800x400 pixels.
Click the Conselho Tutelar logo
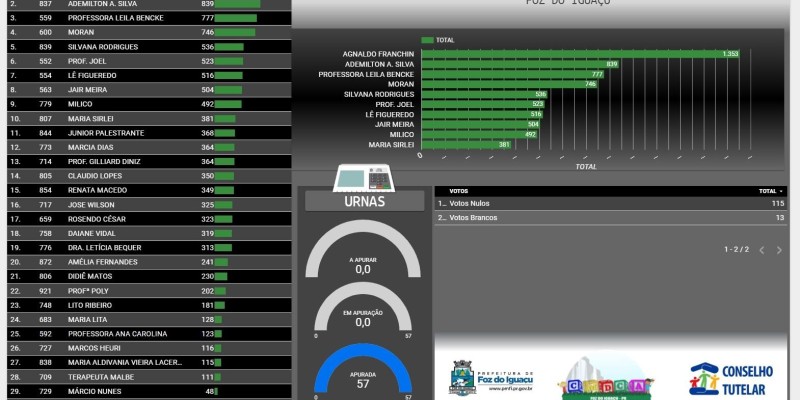tap(731, 379)
